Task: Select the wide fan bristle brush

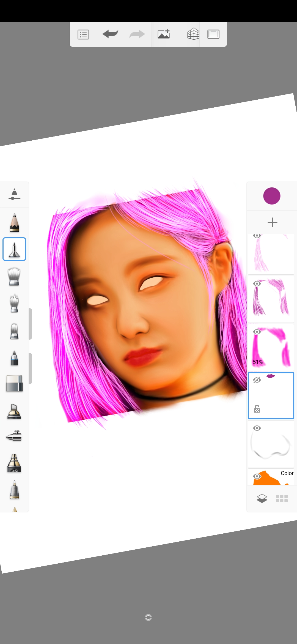Action: tap(14, 277)
